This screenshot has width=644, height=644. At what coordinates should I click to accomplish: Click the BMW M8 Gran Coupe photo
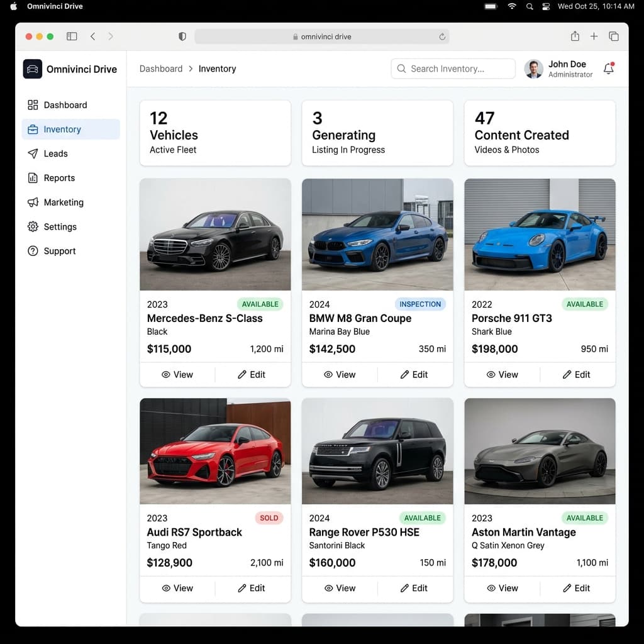tap(377, 234)
